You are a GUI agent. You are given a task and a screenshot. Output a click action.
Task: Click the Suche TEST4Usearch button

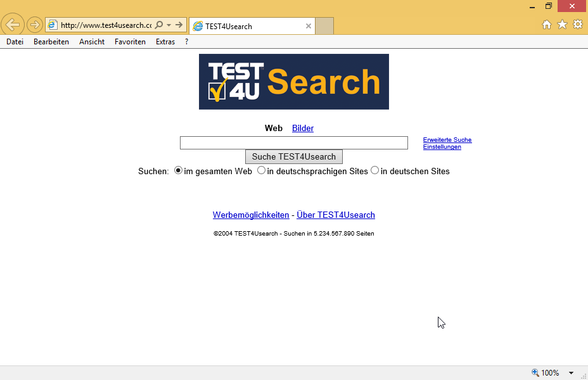pyautogui.click(x=293, y=156)
